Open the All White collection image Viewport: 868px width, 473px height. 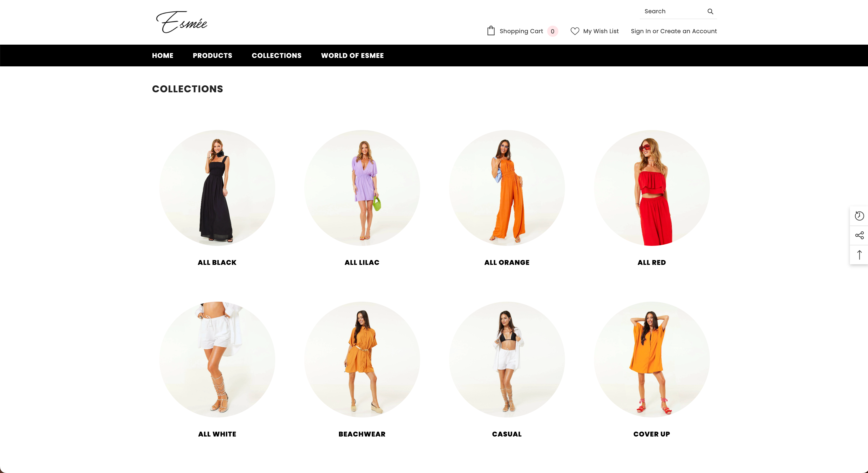click(217, 360)
